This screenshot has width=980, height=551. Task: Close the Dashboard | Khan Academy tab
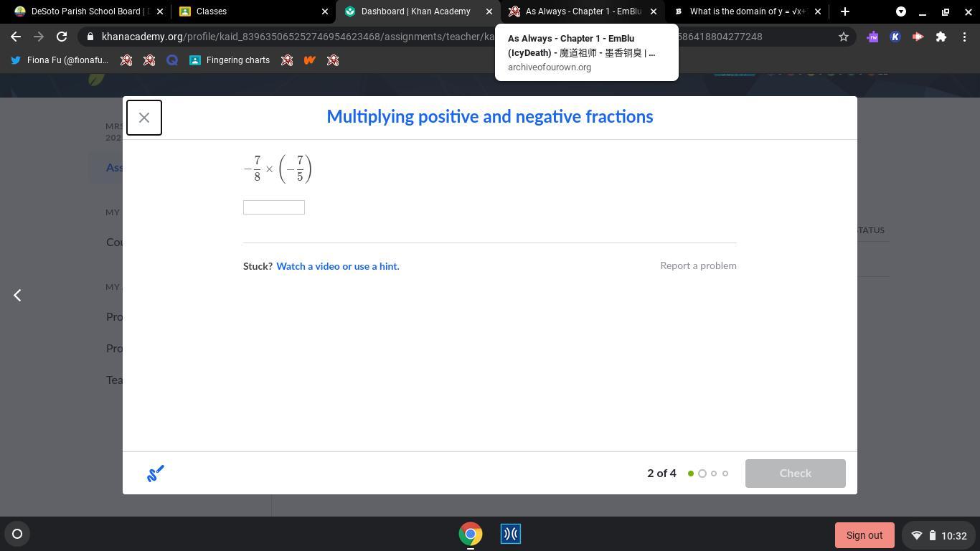pos(489,11)
